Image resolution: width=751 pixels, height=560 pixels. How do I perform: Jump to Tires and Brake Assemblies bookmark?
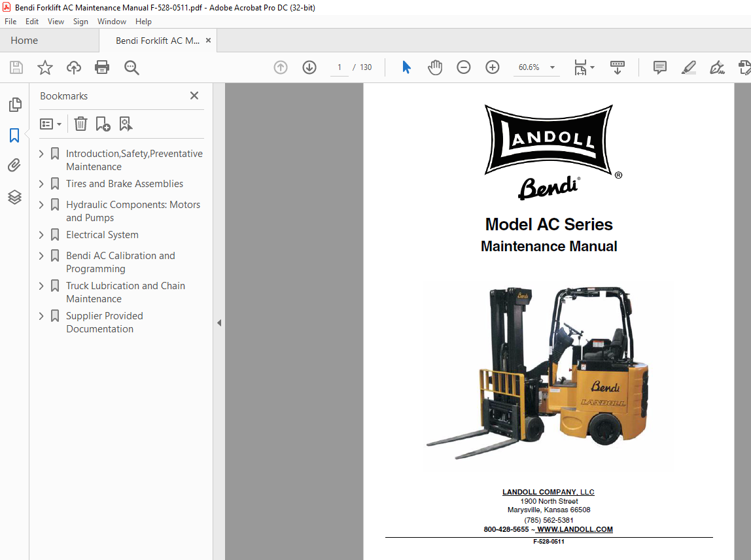(x=124, y=184)
